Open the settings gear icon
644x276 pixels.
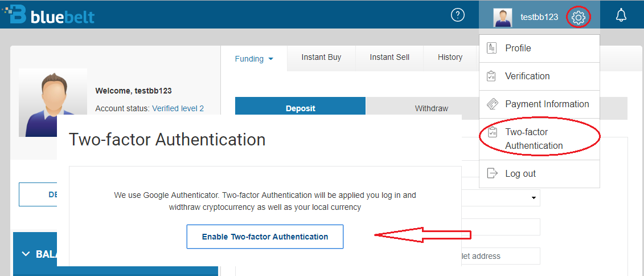[x=579, y=17]
